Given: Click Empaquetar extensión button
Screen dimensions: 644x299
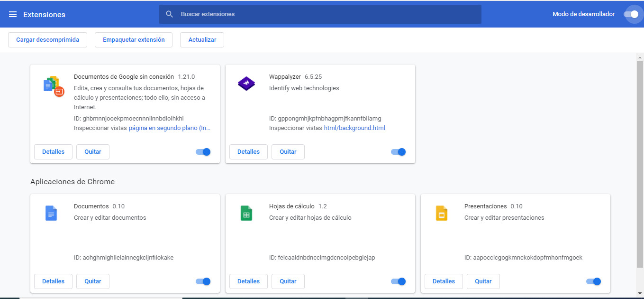Looking at the screenshot, I should [134, 40].
